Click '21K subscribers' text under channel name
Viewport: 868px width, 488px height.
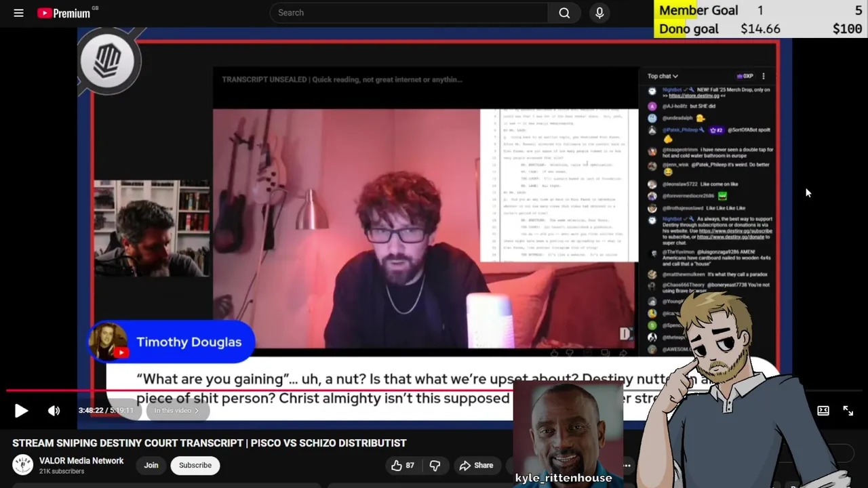pos(62,471)
